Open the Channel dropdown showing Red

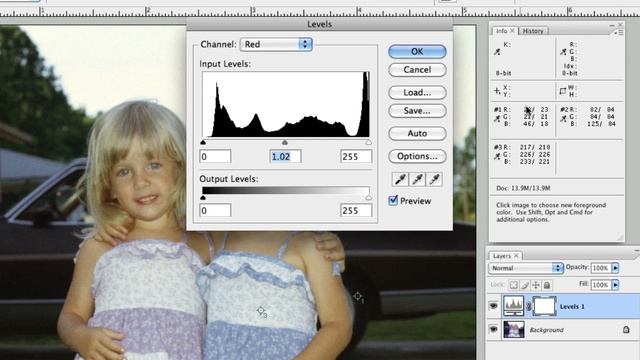276,44
